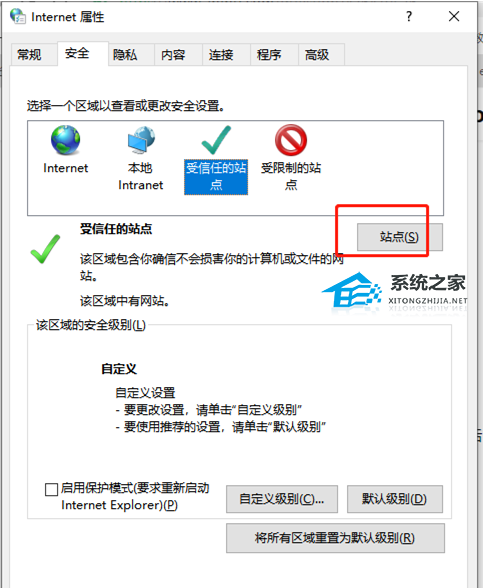Open the 隐私 tab
Viewport: 483px width, 588px height.
click(125, 55)
